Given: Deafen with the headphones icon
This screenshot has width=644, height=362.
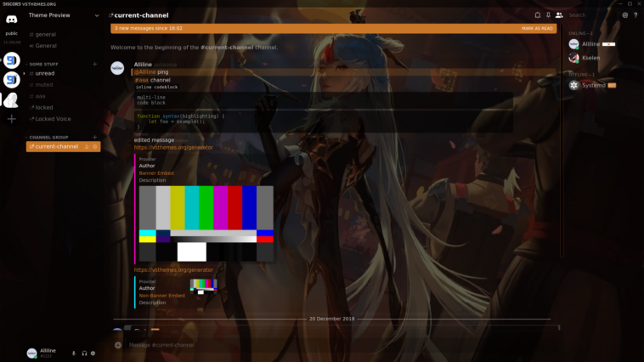Looking at the screenshot, I should pyautogui.click(x=84, y=353).
